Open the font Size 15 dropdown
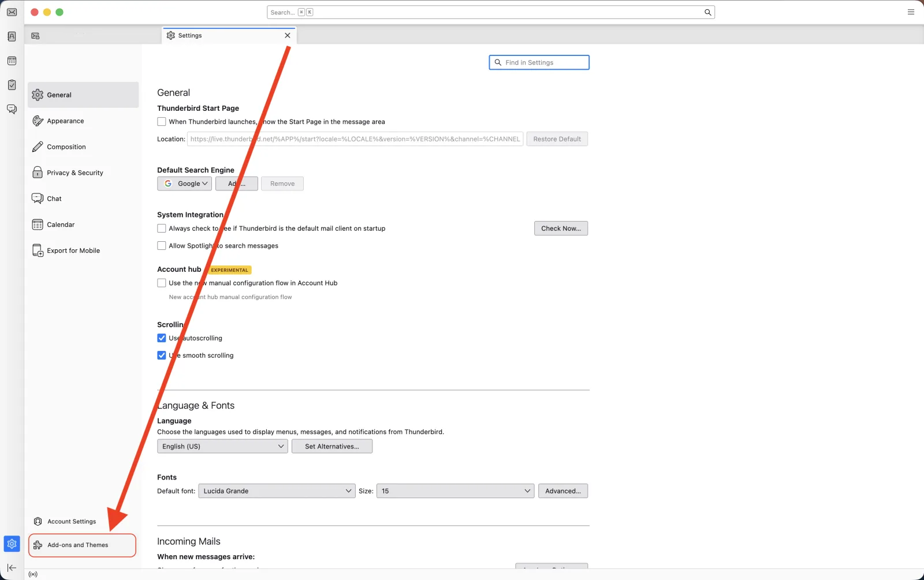The height and width of the screenshot is (580, 924). pos(456,491)
